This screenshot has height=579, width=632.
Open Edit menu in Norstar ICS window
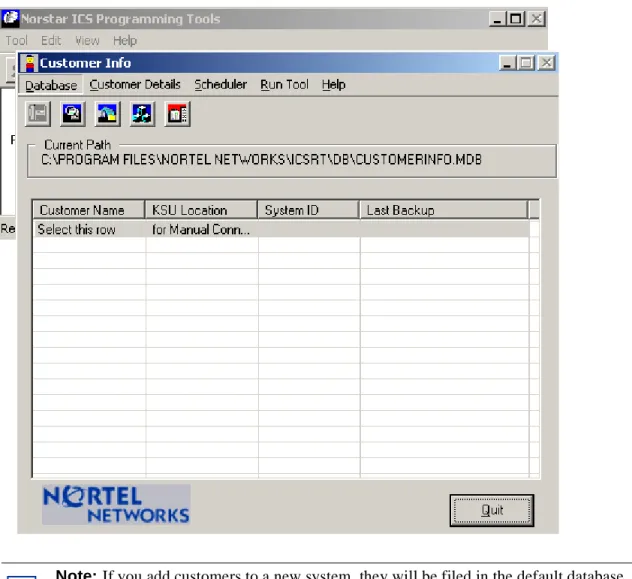click(x=51, y=41)
